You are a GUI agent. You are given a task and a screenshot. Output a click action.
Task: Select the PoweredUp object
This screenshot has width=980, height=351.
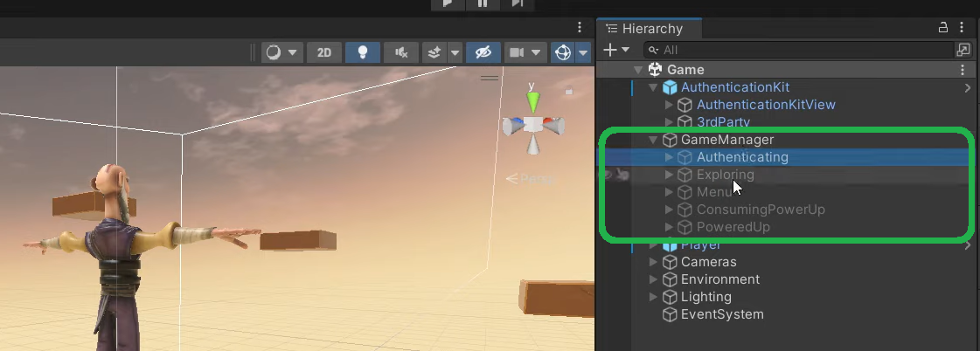(x=734, y=227)
